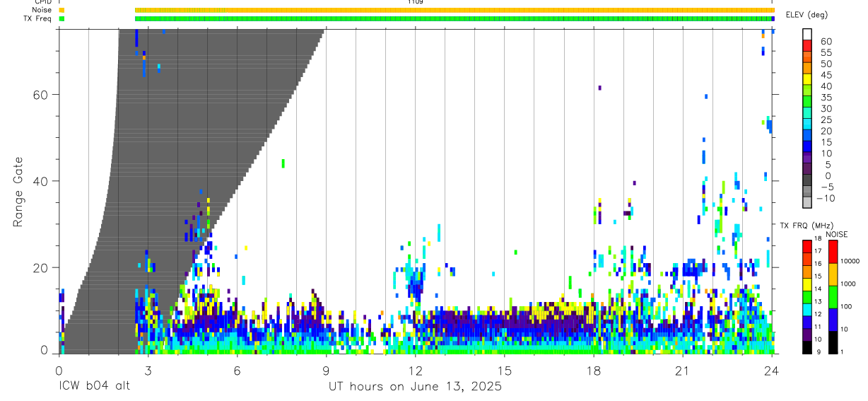
Task: Click the TX FRQ colorbar label '11'
Action: click(x=818, y=327)
